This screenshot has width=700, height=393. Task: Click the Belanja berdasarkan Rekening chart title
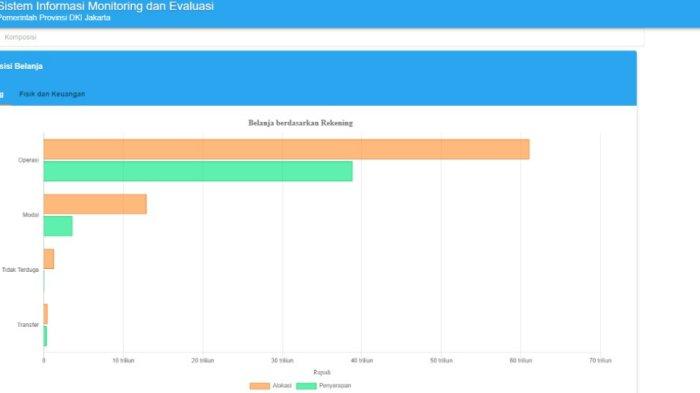coord(300,123)
